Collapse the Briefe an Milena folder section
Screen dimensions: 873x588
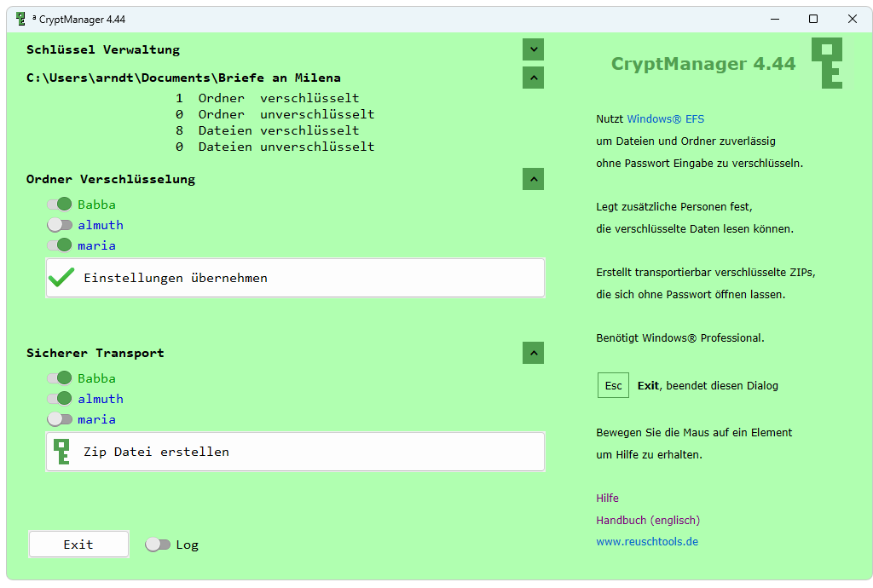click(x=534, y=78)
